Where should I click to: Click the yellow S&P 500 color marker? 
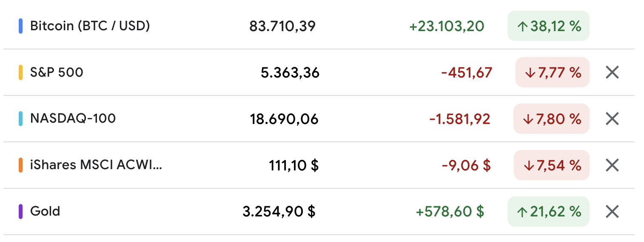[x=20, y=72]
